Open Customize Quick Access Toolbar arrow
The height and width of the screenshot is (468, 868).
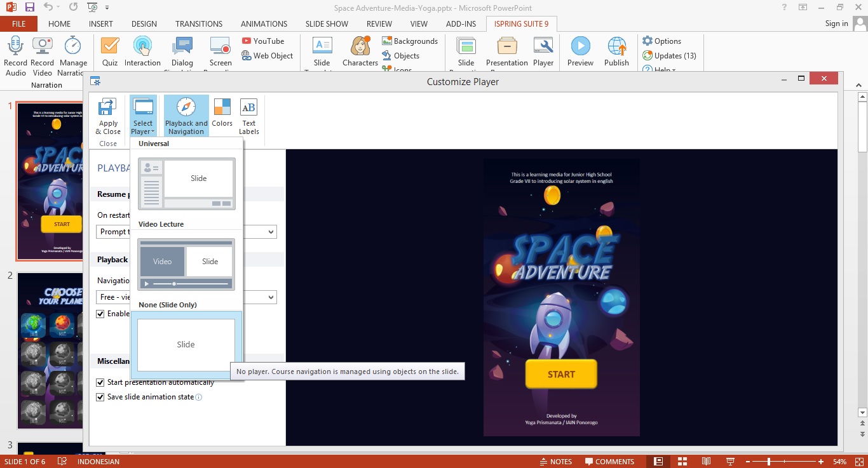pyautogui.click(x=107, y=8)
